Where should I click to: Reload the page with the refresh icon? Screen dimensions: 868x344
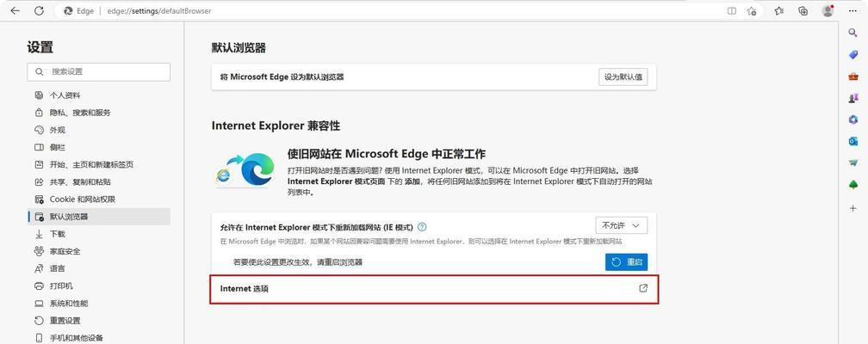[x=39, y=10]
